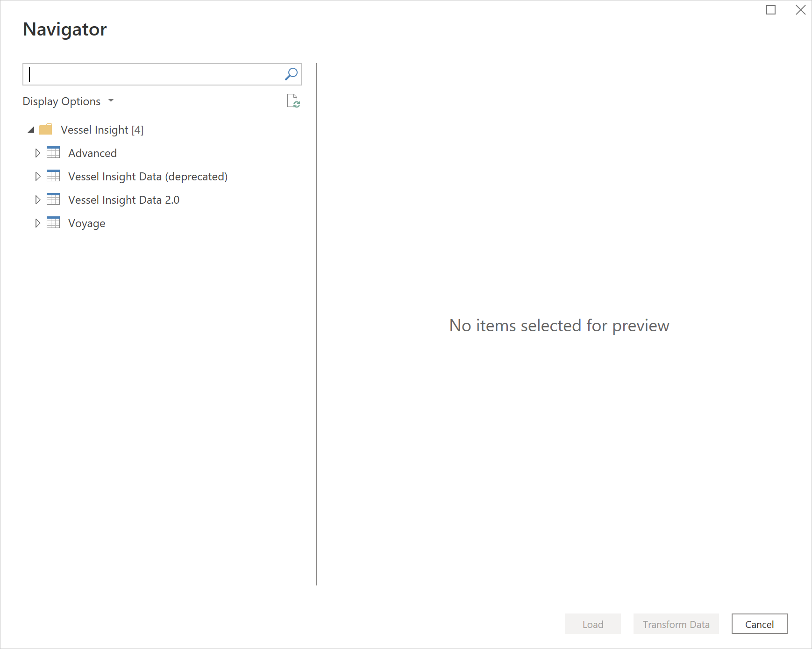The width and height of the screenshot is (812, 649).
Task: Open the Display Options dropdown
Action: (x=68, y=101)
